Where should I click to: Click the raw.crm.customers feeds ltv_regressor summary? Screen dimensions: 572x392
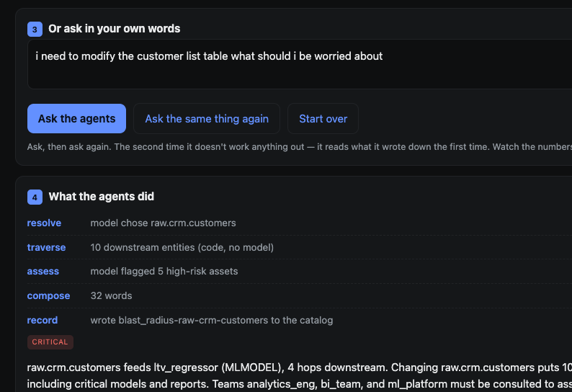(300, 375)
